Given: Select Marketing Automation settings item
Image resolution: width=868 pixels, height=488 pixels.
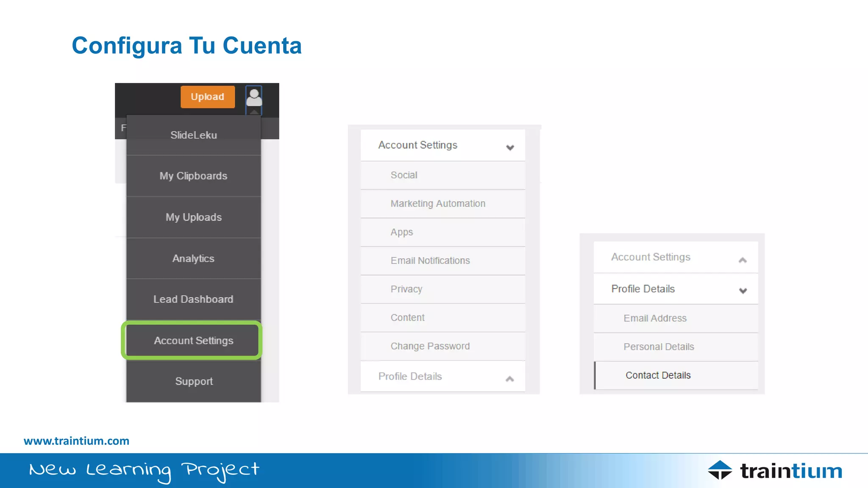Looking at the screenshot, I should pos(443,204).
